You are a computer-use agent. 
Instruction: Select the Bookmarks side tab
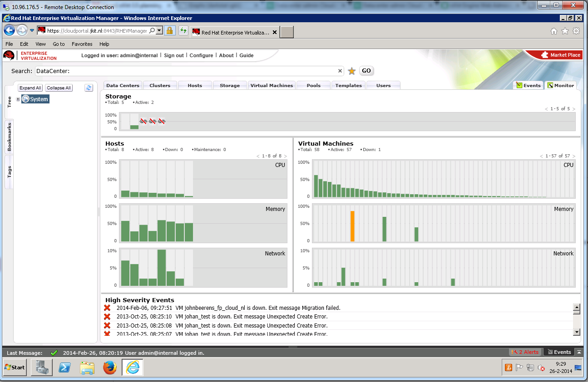(x=9, y=137)
